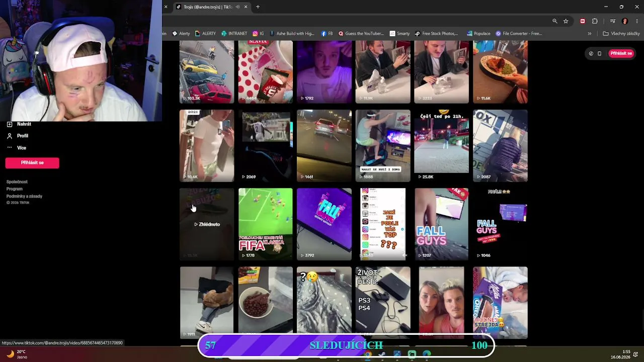644x362 pixels.
Task: Open the INTRANET bookmark
Action: click(234, 34)
